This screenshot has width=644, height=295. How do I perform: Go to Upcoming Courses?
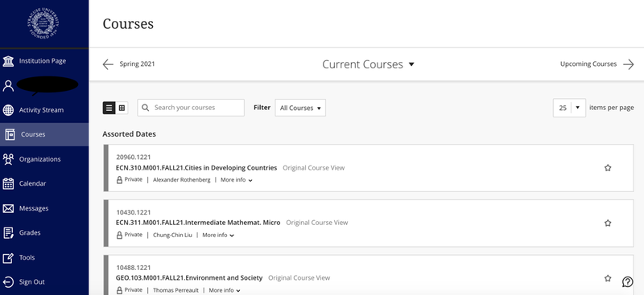[597, 64]
